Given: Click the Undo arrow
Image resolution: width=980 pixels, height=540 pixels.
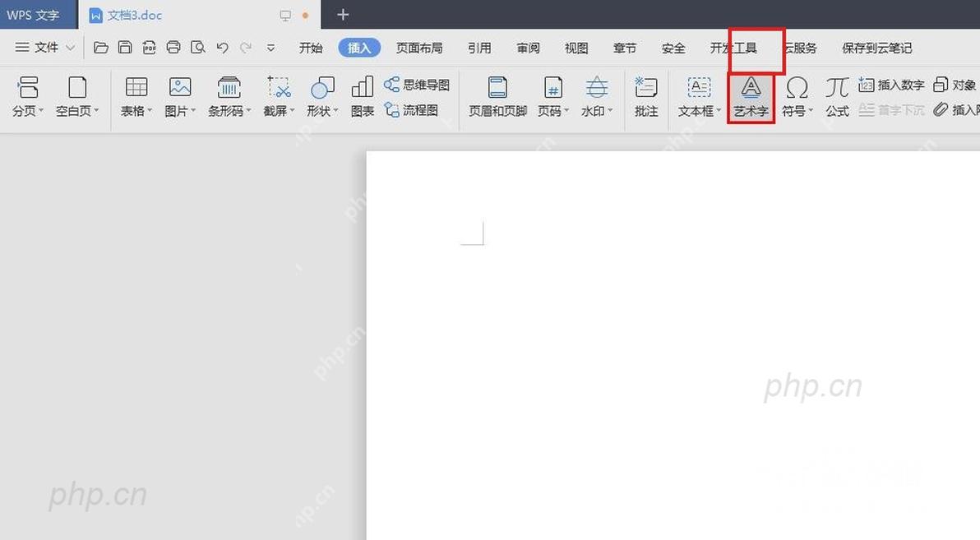Looking at the screenshot, I should click(223, 48).
